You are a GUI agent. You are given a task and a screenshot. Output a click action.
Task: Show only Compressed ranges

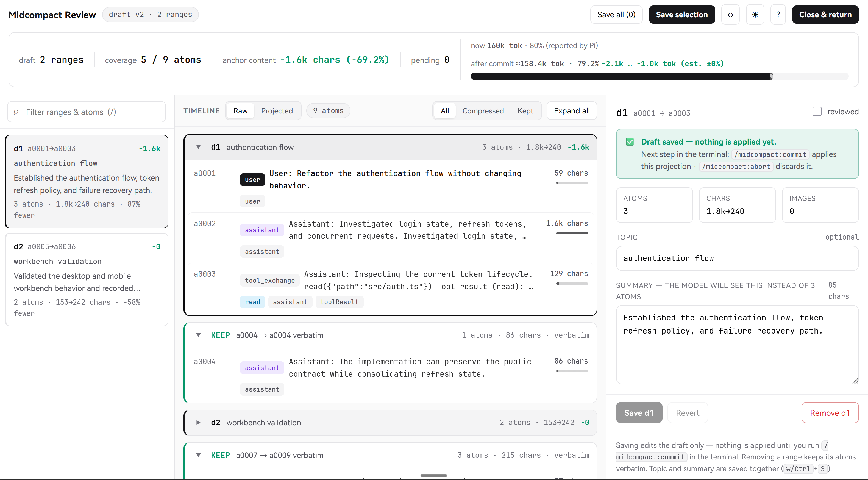pyautogui.click(x=483, y=110)
